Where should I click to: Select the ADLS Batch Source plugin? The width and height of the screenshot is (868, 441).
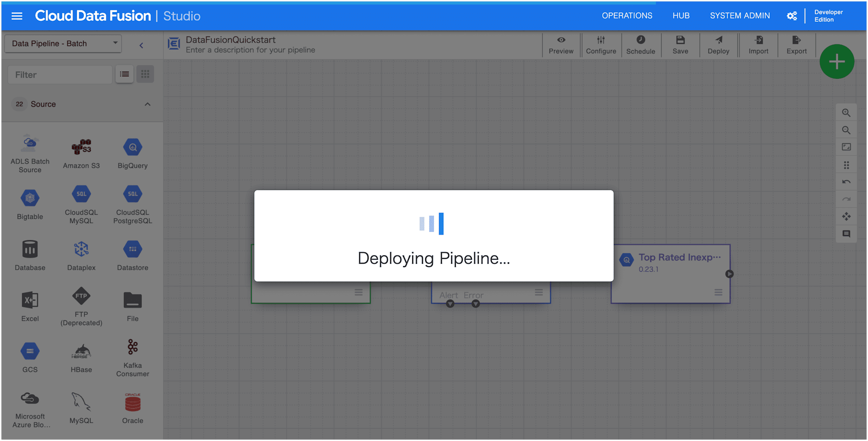point(30,154)
